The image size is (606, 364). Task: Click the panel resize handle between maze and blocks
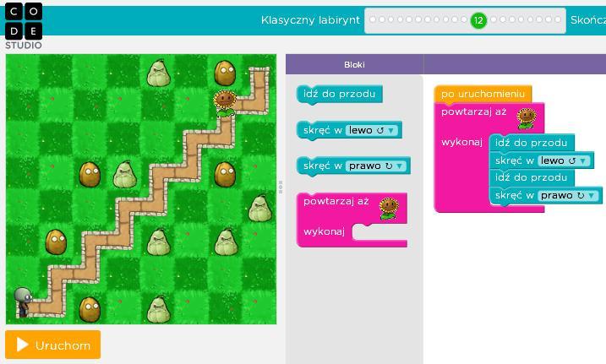point(281,187)
